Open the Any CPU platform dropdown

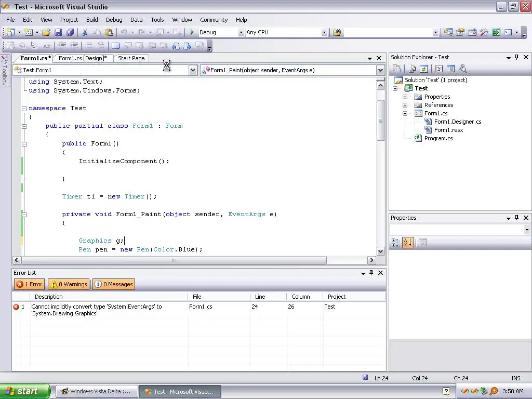(324, 33)
